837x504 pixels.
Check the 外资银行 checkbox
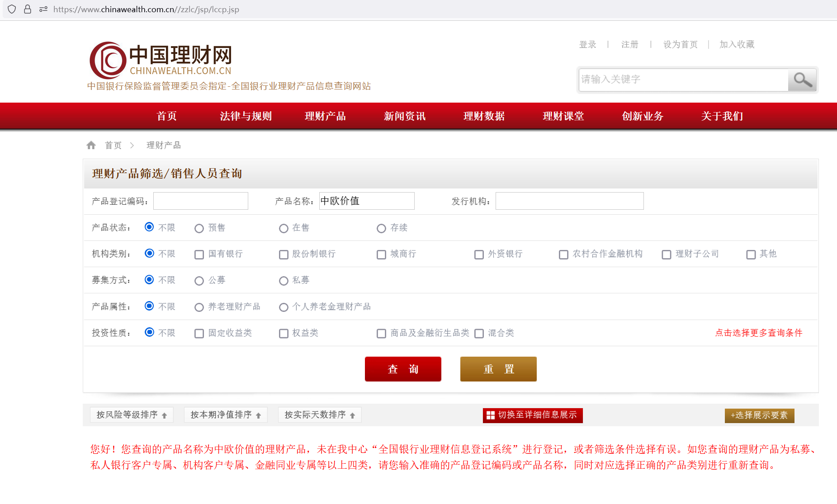[479, 254]
